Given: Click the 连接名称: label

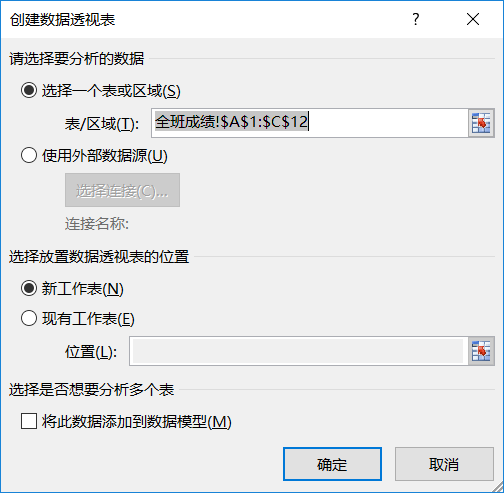Looking at the screenshot, I should pyautogui.click(x=97, y=224).
